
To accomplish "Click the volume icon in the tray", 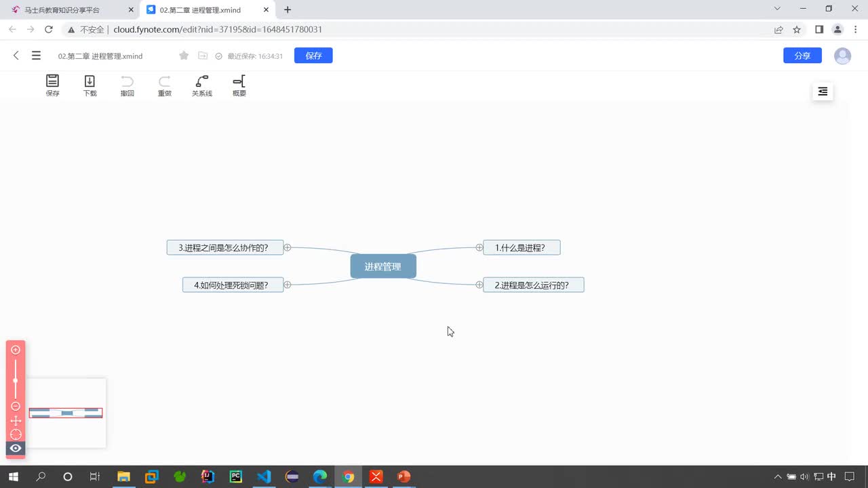I will (x=804, y=476).
